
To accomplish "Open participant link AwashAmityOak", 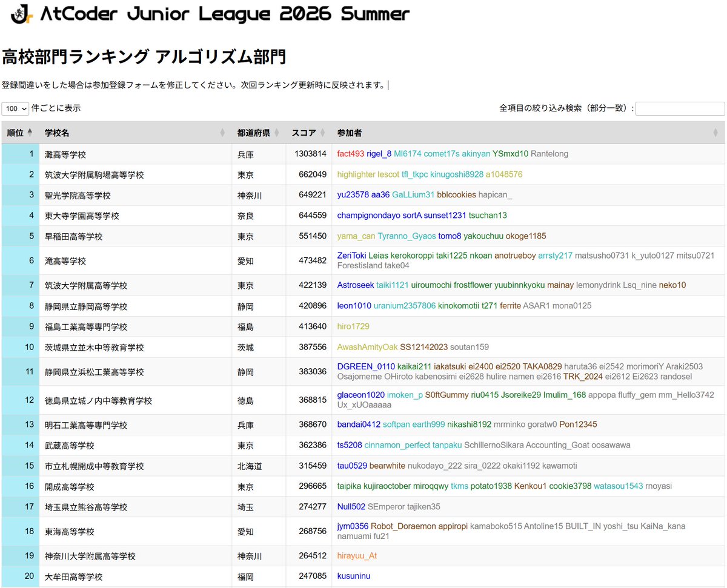I will (x=368, y=347).
